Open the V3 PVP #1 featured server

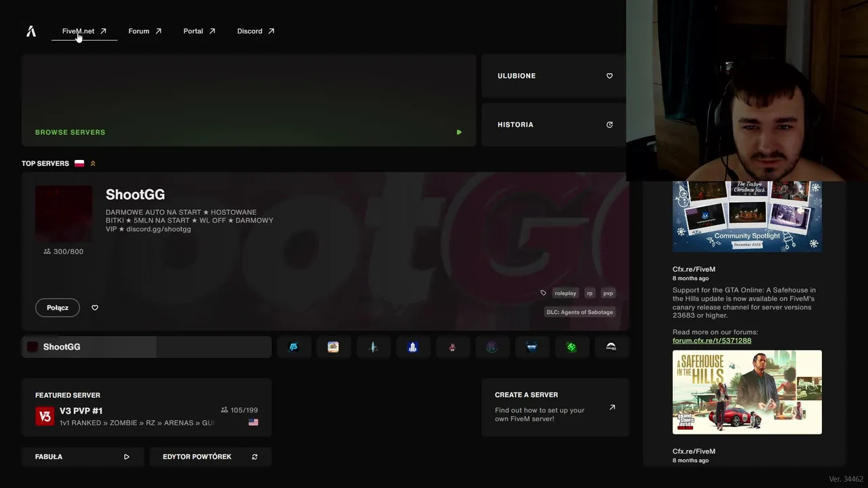pyautogui.click(x=146, y=407)
